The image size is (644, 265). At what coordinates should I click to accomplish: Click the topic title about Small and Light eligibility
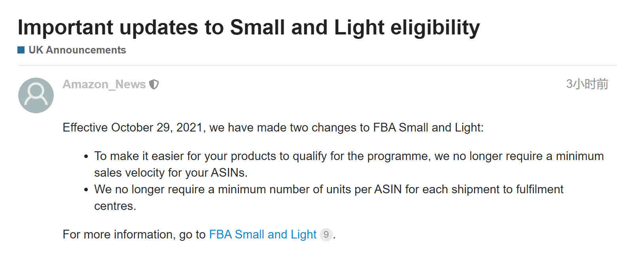(249, 27)
